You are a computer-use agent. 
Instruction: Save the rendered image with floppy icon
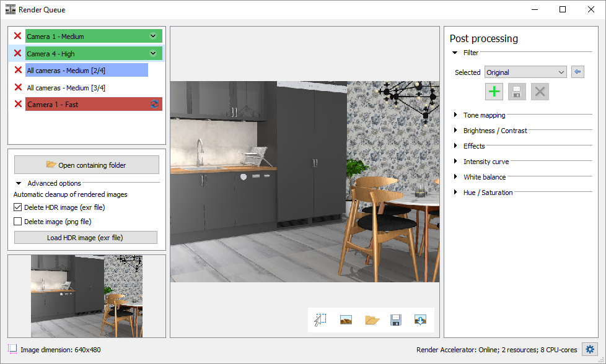pyautogui.click(x=396, y=320)
